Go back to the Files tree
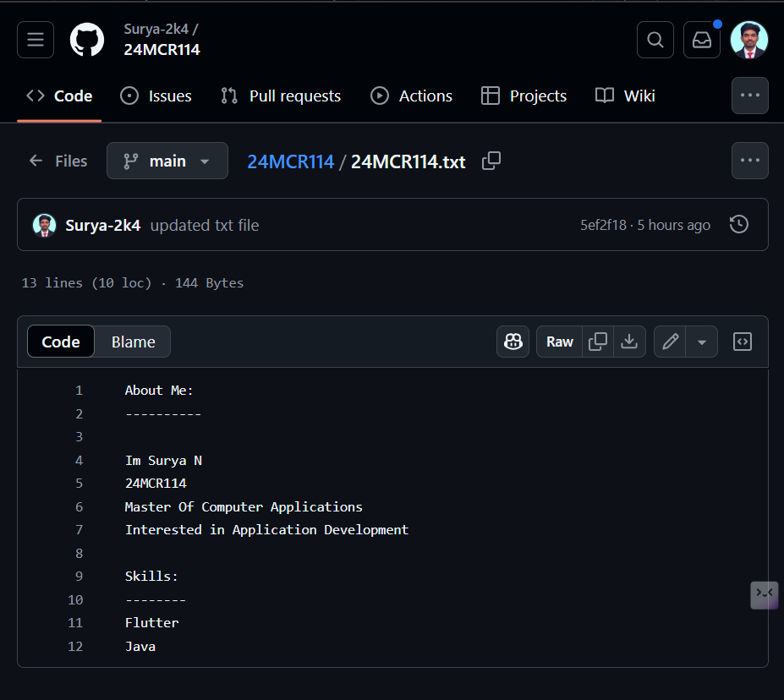This screenshot has height=700, width=784. (58, 161)
